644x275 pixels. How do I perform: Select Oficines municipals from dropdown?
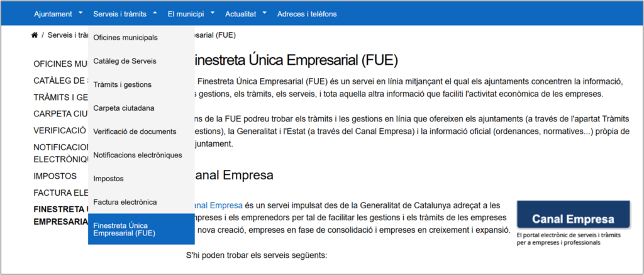click(125, 38)
